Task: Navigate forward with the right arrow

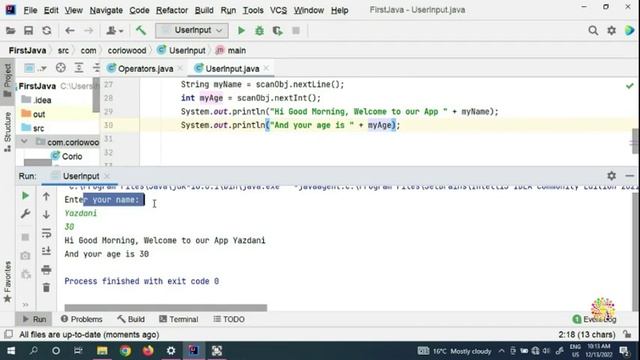Action: [88, 31]
